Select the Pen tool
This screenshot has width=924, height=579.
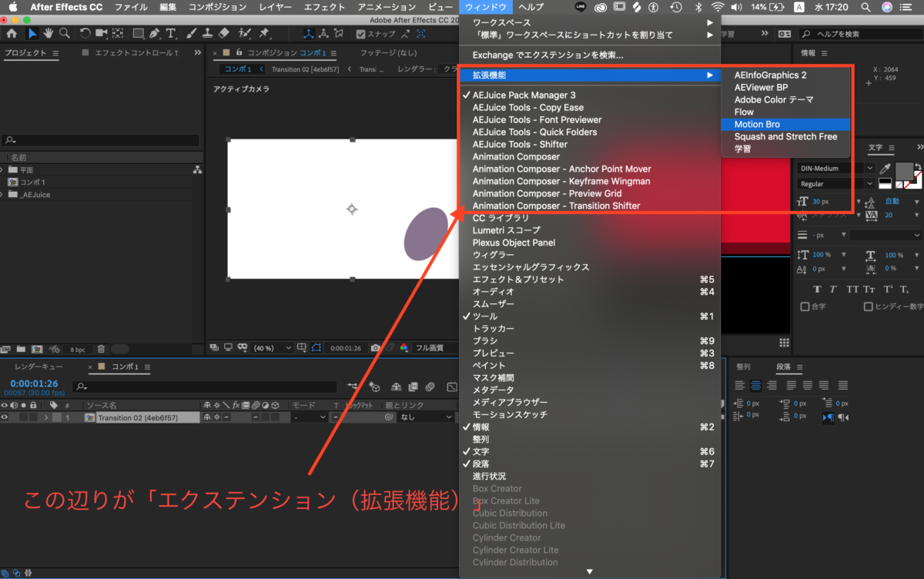[x=155, y=34]
